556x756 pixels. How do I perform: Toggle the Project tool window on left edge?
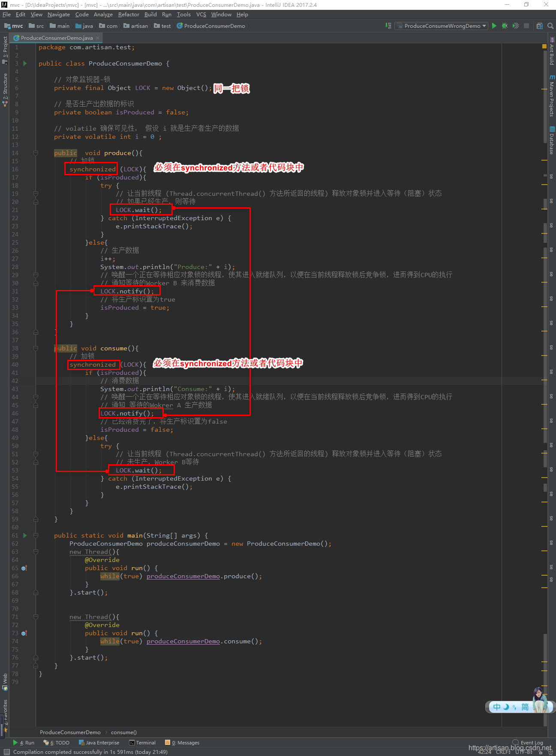click(x=5, y=49)
